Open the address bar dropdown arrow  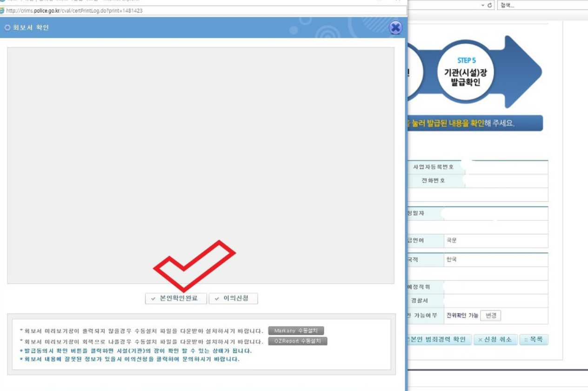[483, 5]
